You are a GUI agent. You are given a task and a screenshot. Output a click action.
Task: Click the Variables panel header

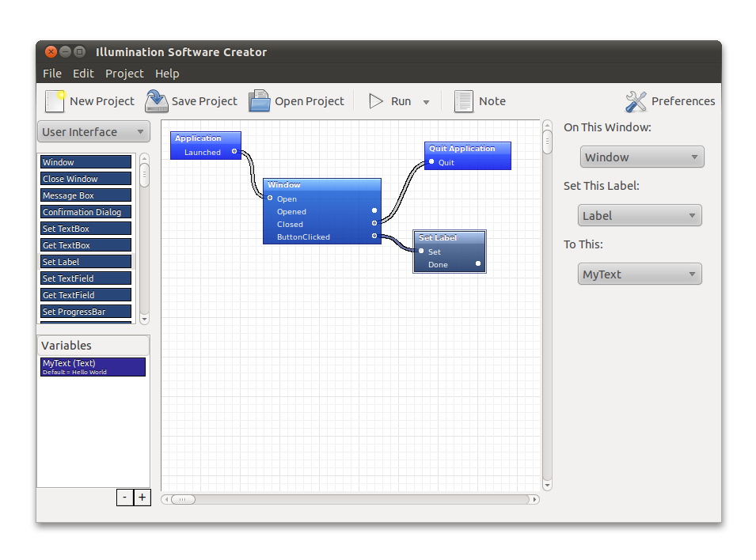[93, 346]
